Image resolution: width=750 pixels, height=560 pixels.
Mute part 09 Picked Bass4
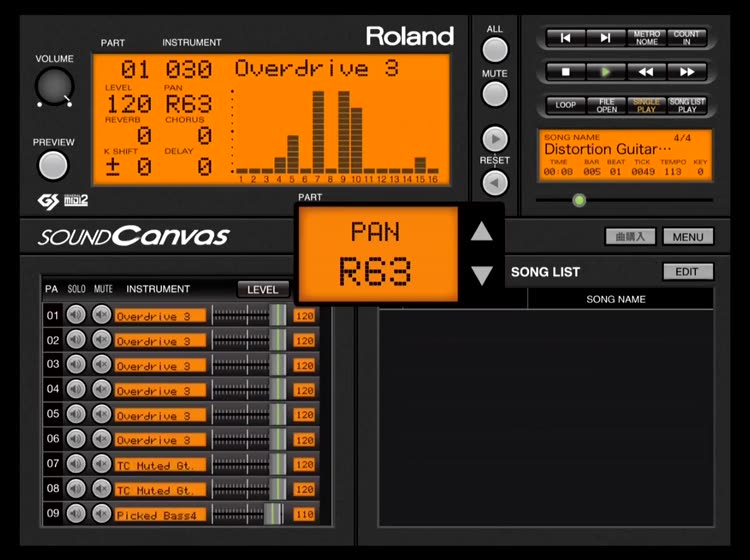(101, 514)
